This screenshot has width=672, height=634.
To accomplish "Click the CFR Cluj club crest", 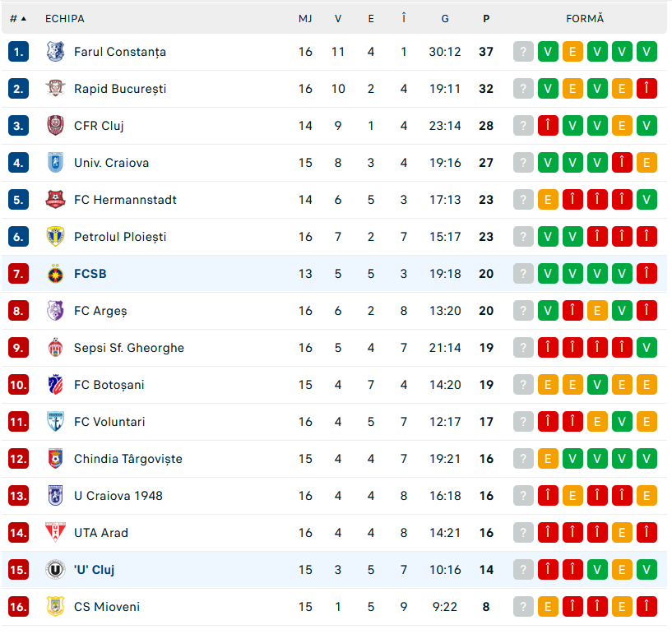I will point(55,126).
